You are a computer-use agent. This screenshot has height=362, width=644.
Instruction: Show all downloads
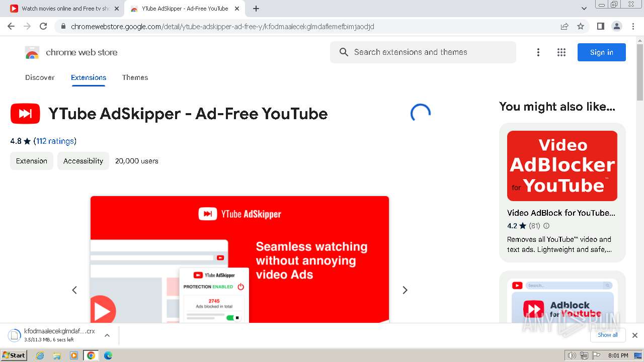607,335
